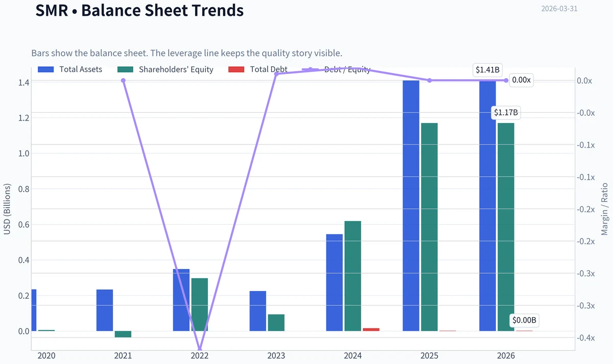
Task: Click the "$0.00B" data label
Action: point(524,321)
